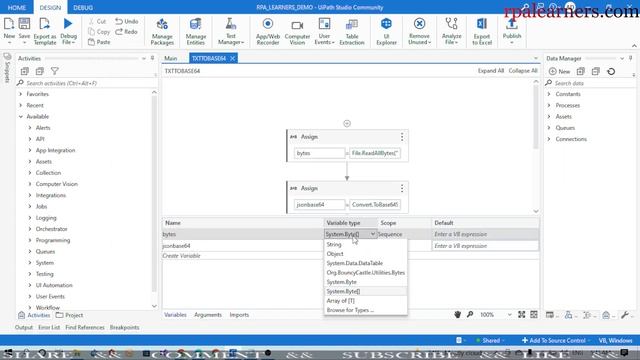Open options menu of second Assign activity

[x=402, y=188]
